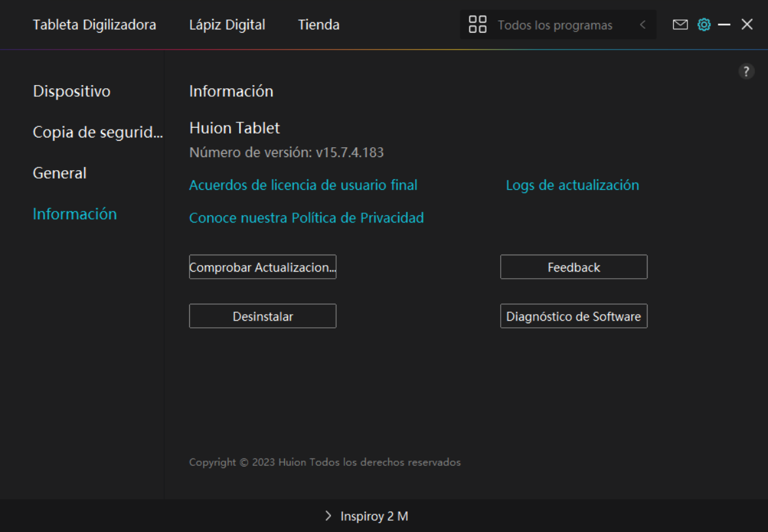This screenshot has width=768, height=532.
Task: Open Acuerdos de licencia de usuario final link
Action: 303,185
